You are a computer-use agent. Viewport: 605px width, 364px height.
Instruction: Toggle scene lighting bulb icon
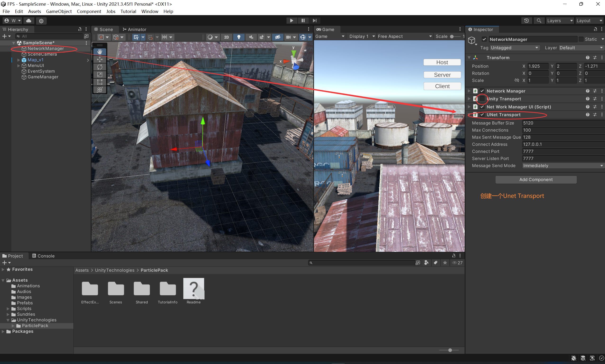[239, 37]
